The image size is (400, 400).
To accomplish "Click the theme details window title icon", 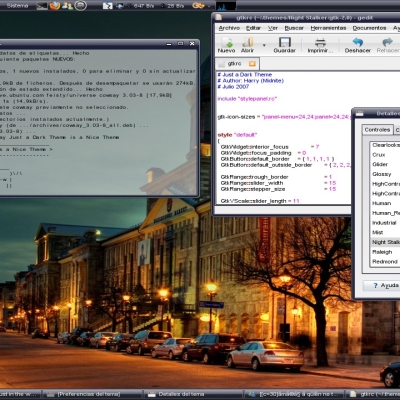I will [359, 114].
